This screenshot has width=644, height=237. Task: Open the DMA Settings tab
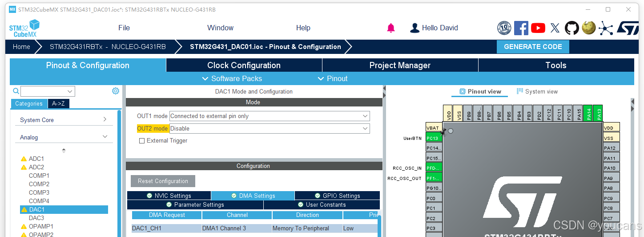coord(253,196)
